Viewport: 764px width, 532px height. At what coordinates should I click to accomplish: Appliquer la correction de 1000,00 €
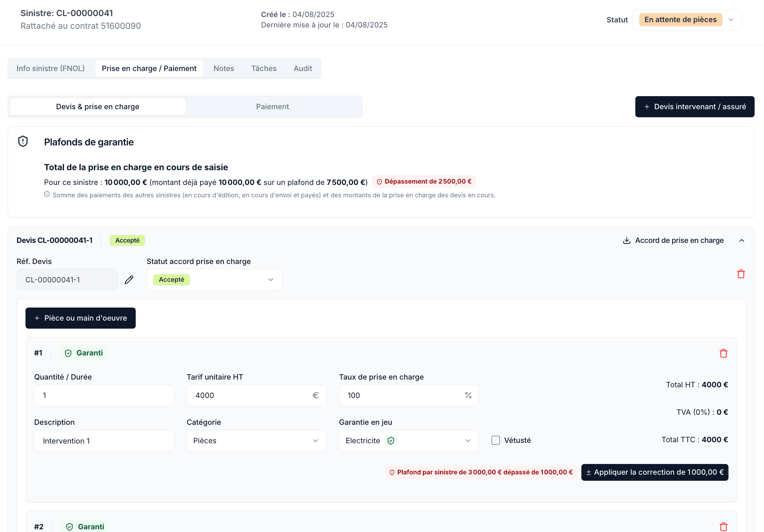coord(654,472)
